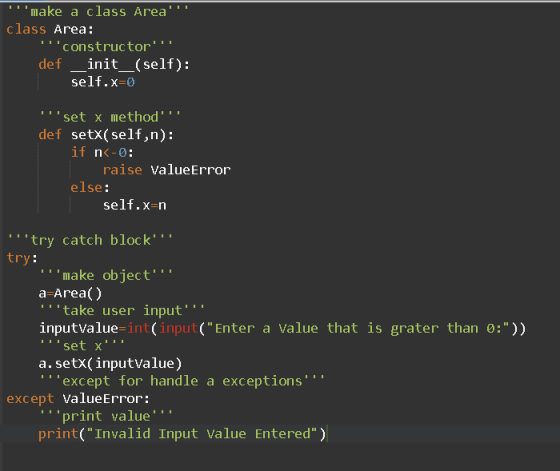Image resolution: width=560 pixels, height=471 pixels.
Task: Click the print 'Invalid Input Value Entered' line
Action: click(182, 434)
